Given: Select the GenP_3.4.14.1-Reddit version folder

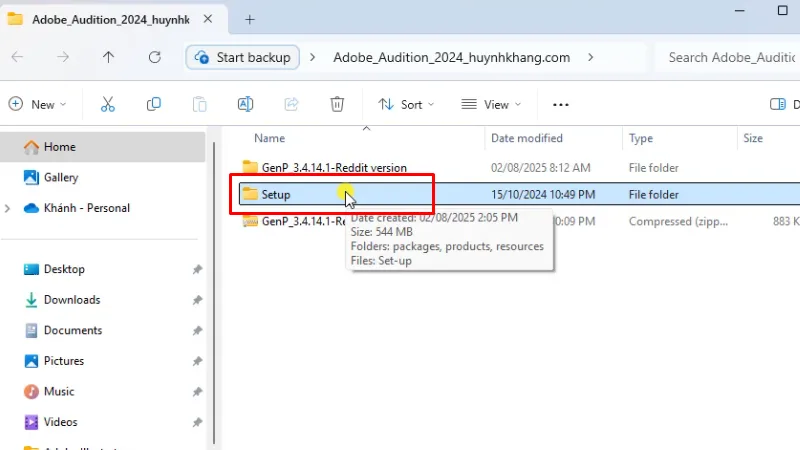Looking at the screenshot, I should coord(333,168).
